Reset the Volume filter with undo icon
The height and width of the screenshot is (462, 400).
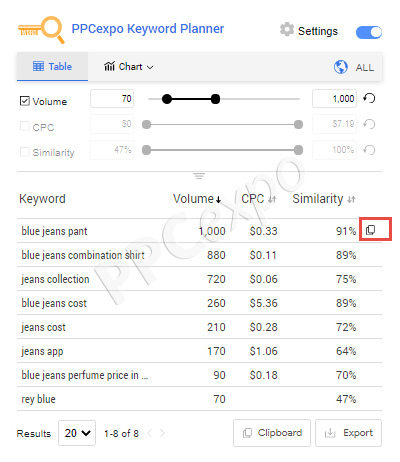coord(369,98)
